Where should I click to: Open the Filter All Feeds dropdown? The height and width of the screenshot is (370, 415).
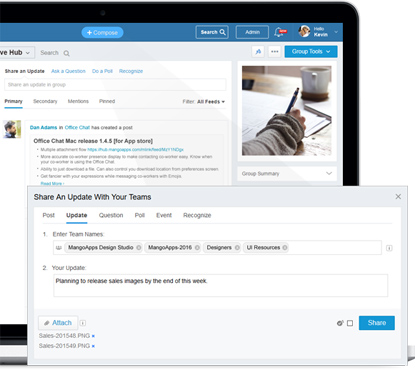(203, 102)
